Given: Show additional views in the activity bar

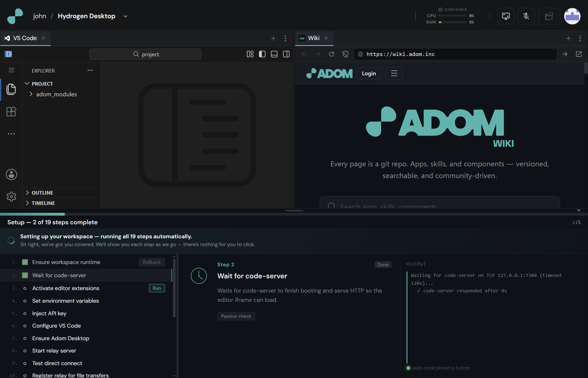Looking at the screenshot, I should pos(11,134).
